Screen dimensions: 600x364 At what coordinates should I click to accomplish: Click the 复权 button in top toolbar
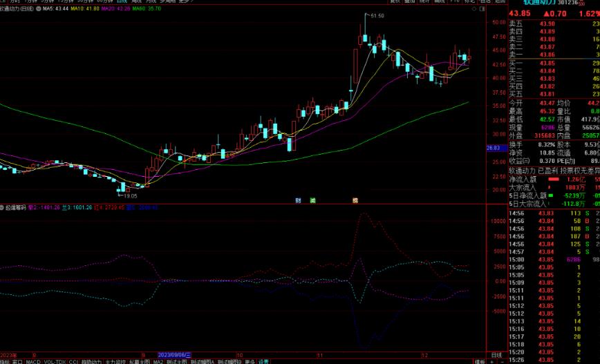click(395, 1)
